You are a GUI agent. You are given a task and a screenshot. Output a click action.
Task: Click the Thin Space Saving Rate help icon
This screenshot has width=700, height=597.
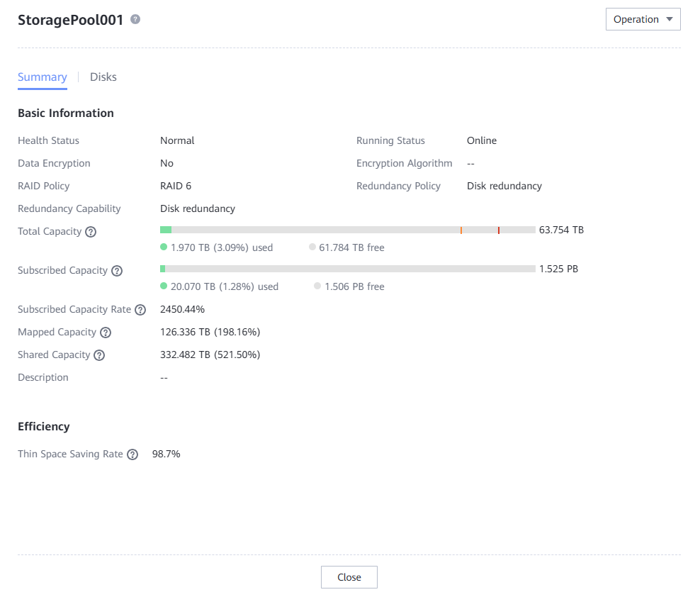[x=132, y=454]
